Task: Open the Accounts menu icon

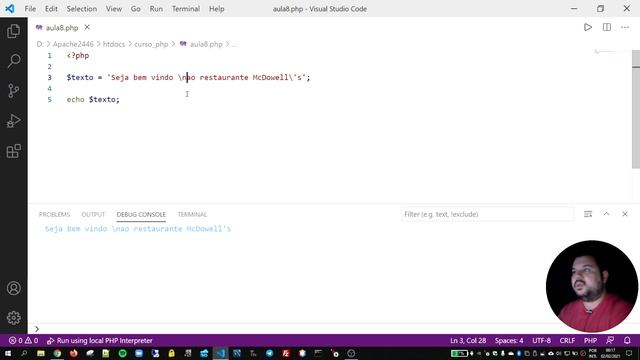Action: pyautogui.click(x=13, y=288)
